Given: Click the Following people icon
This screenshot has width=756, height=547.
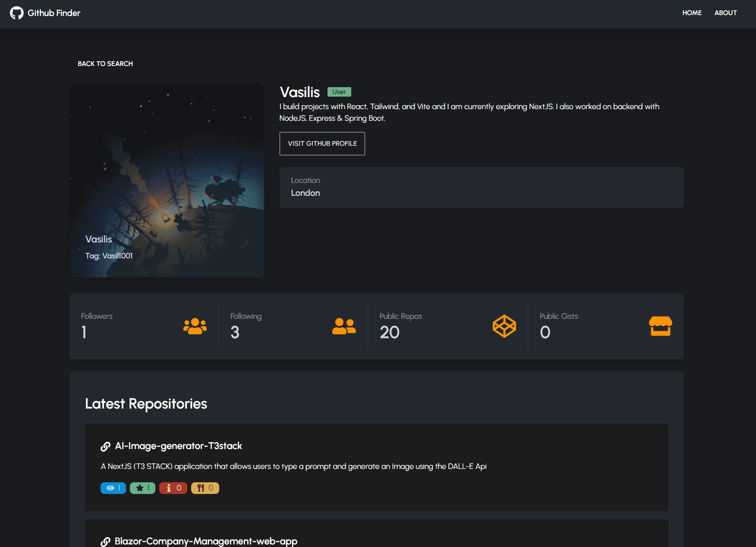Looking at the screenshot, I should coord(344,327).
